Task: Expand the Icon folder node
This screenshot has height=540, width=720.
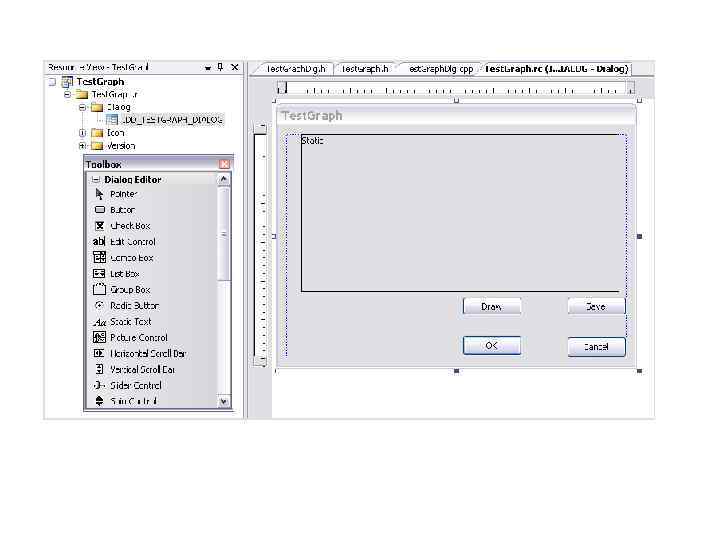Action: (x=82, y=133)
